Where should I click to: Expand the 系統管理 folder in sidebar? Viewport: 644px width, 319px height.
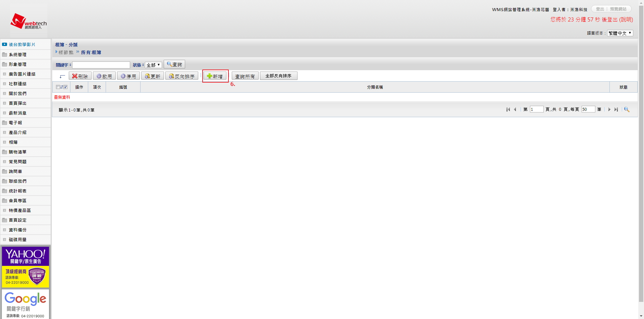click(x=17, y=54)
